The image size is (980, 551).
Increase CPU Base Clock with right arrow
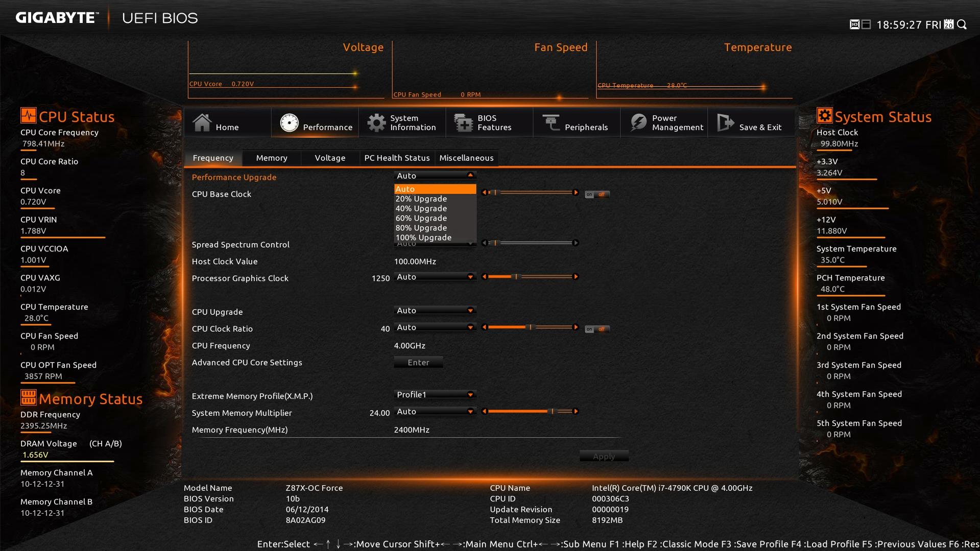pyautogui.click(x=576, y=193)
